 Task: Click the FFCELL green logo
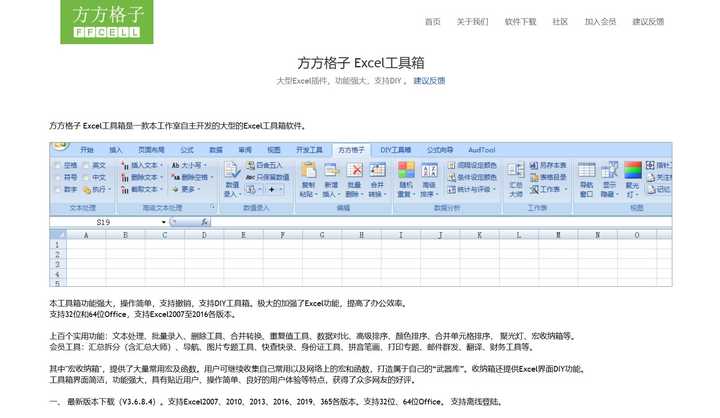pyautogui.click(x=107, y=22)
